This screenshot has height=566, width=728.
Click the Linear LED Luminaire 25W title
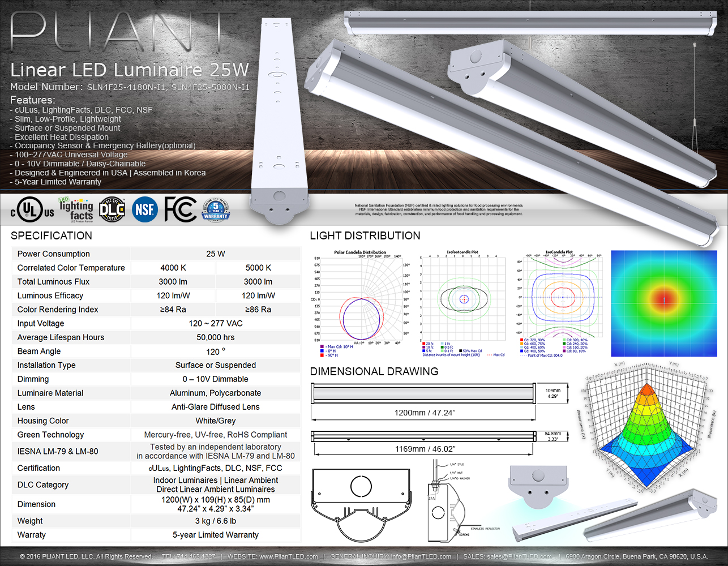tap(130, 70)
